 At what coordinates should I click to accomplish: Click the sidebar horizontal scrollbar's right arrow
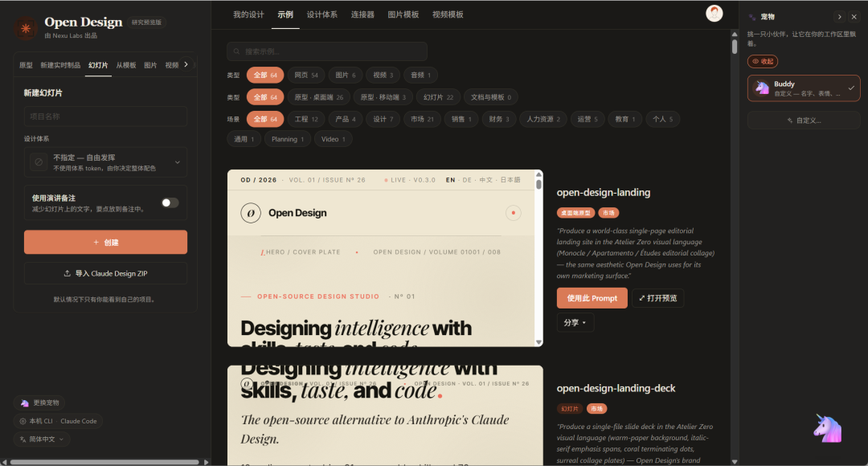[207, 462]
